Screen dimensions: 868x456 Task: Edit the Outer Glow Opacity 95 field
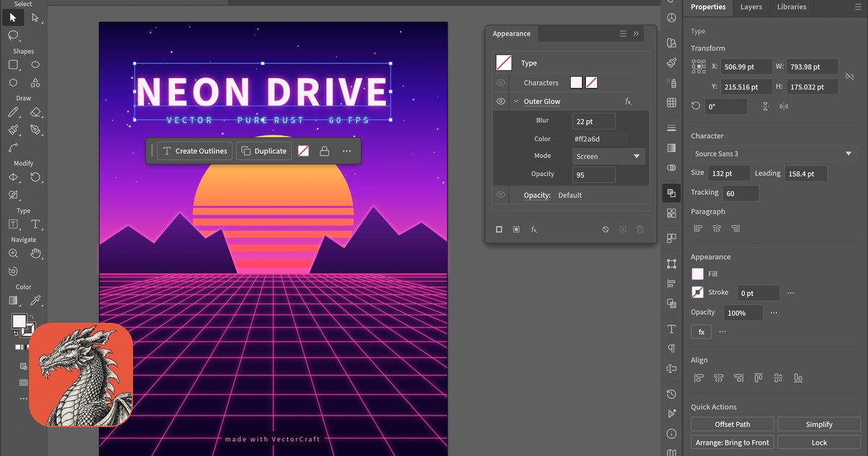(x=594, y=174)
